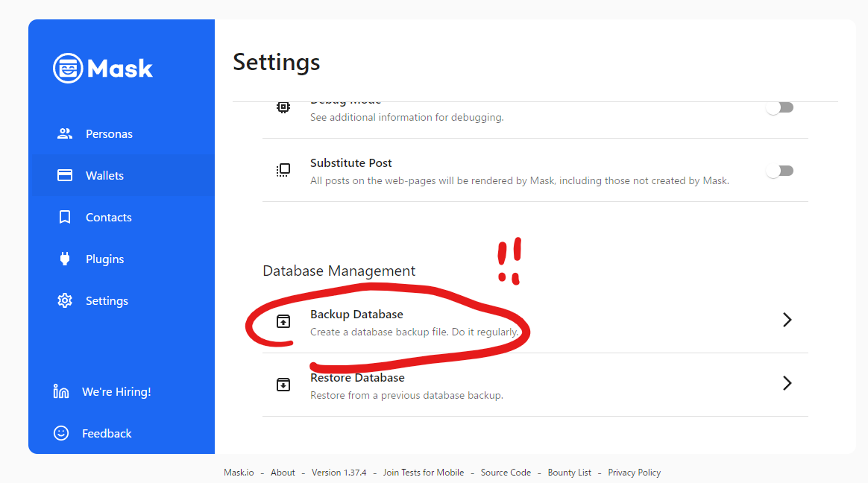Click the Database Management heading
This screenshot has width=868, height=483.
(x=339, y=271)
